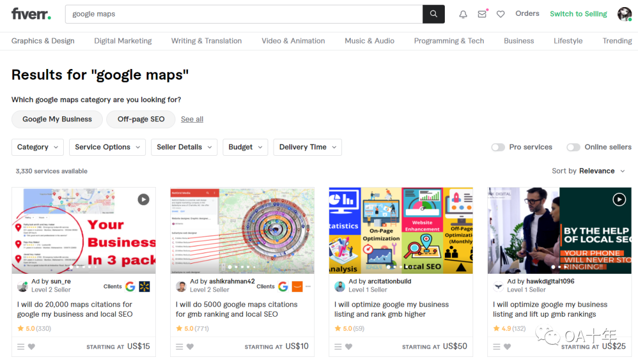Image resolution: width=638 pixels, height=364 pixels.
Task: Save sun_re gig with heart icon
Action: [32, 347]
